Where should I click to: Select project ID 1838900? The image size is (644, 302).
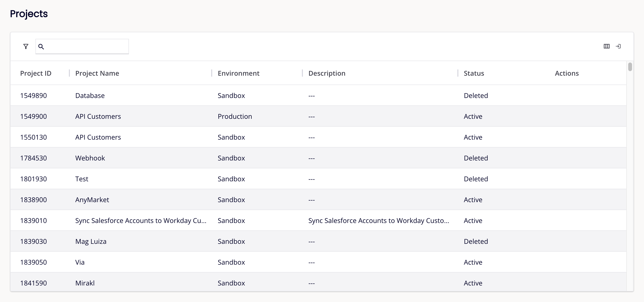(33, 200)
